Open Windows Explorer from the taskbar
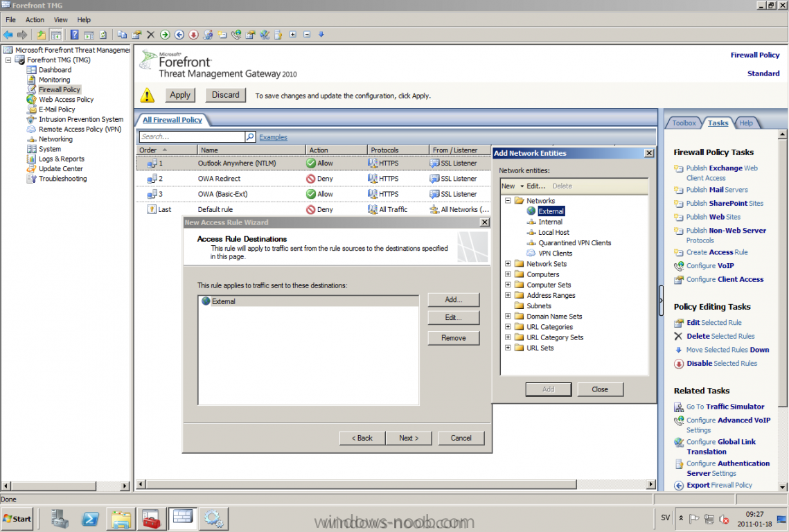 [121, 519]
